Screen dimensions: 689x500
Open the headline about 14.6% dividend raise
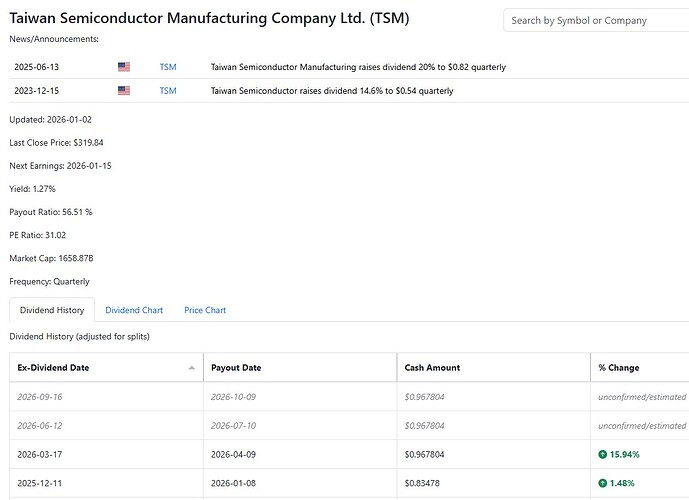[331, 91]
